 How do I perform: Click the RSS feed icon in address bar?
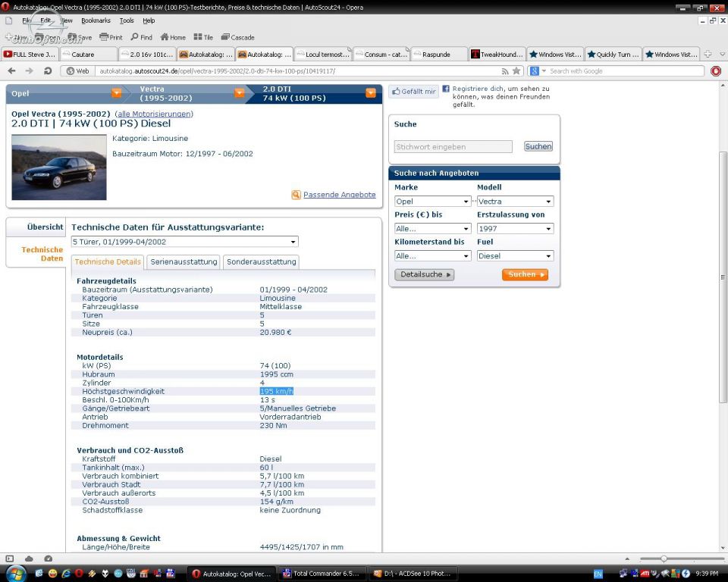click(x=505, y=71)
